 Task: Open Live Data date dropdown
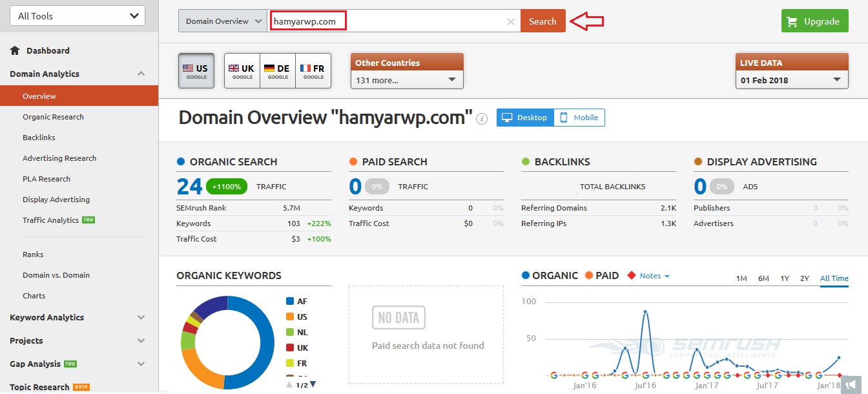pyautogui.click(x=792, y=80)
